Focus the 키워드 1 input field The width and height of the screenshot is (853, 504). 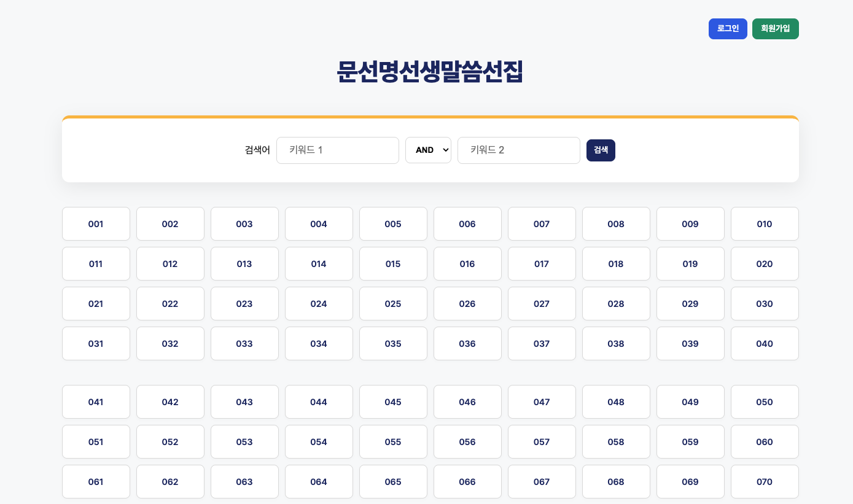click(338, 150)
